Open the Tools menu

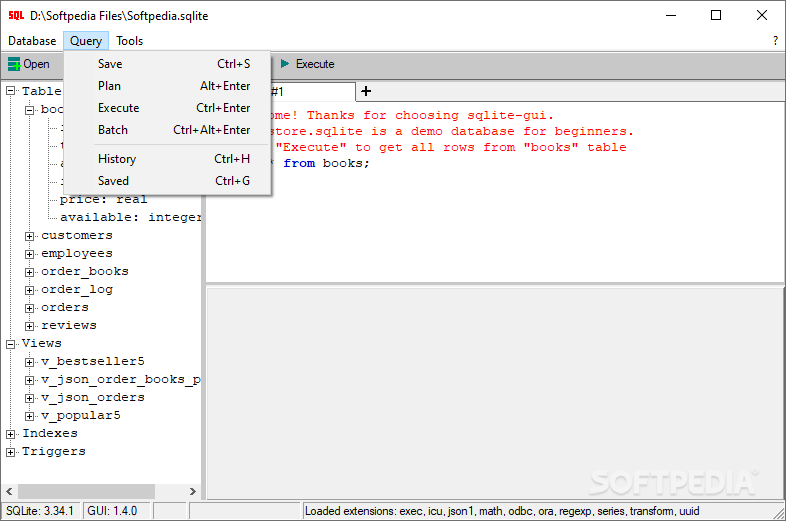[x=129, y=41]
